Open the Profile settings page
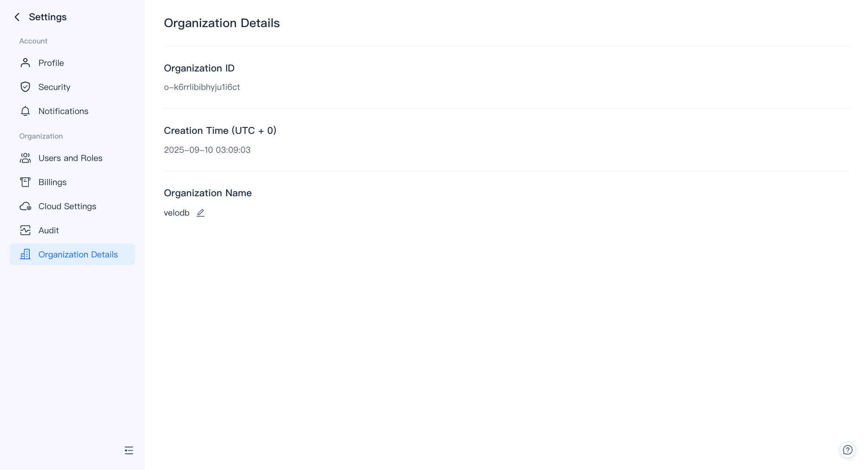The image size is (868, 470). tap(51, 63)
